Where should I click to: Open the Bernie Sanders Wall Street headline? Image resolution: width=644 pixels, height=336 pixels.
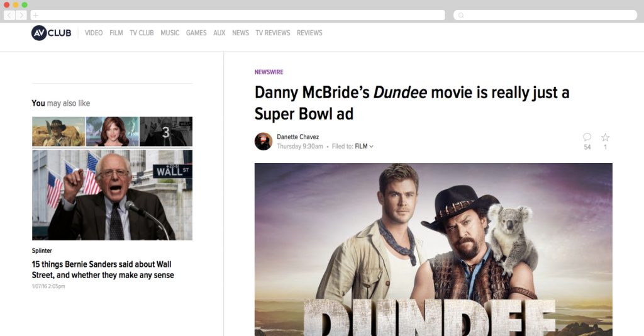[x=102, y=270]
